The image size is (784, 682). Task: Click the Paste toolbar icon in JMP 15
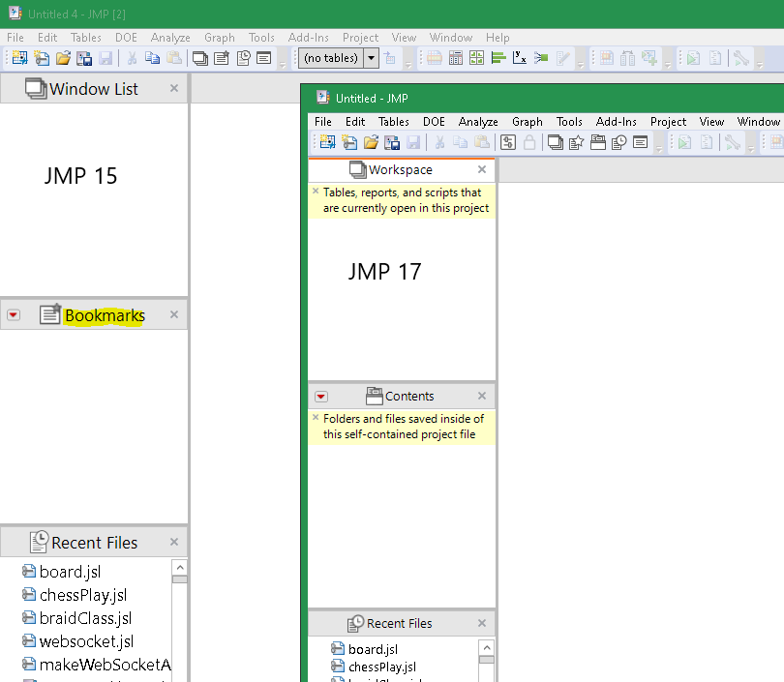pos(175,58)
